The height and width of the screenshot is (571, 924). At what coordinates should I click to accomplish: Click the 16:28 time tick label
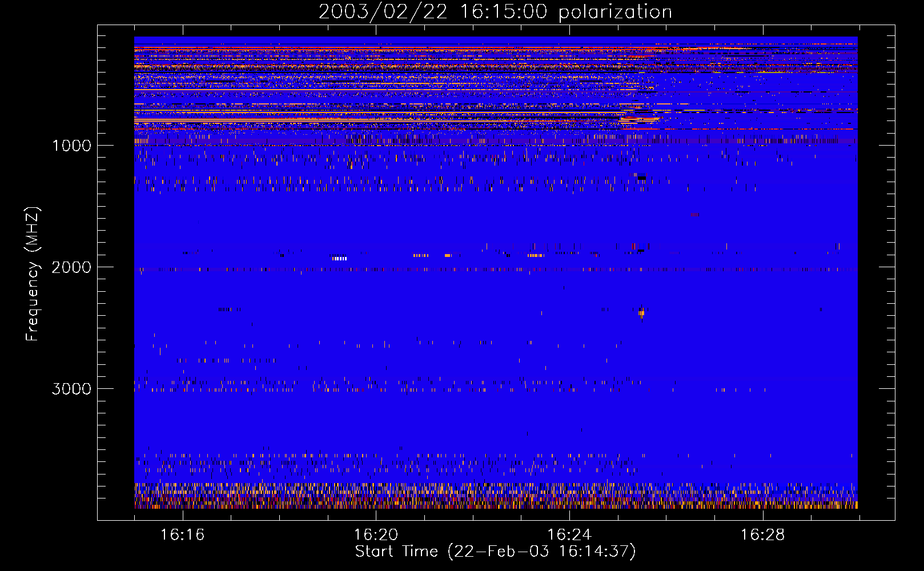click(763, 535)
